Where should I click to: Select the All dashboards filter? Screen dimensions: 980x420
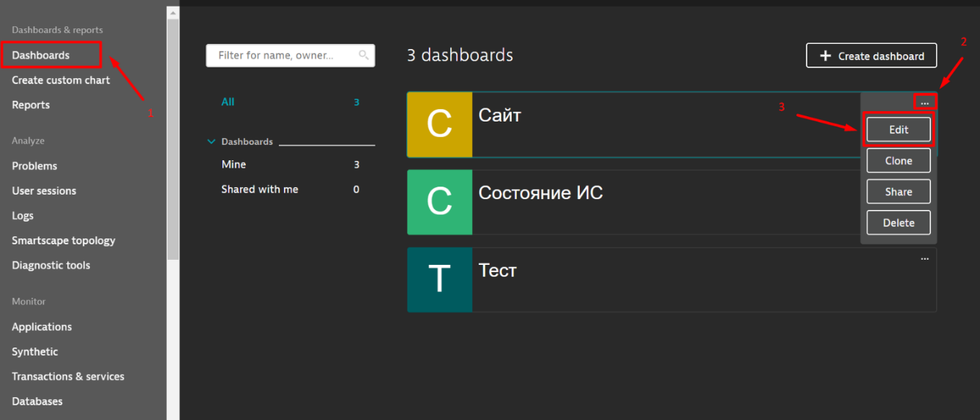228,102
